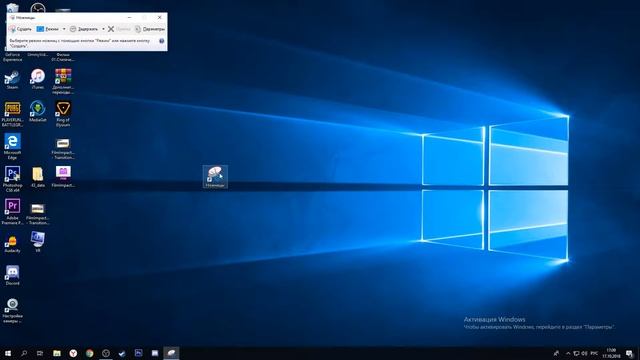Click the network icon in system tray

576,353
